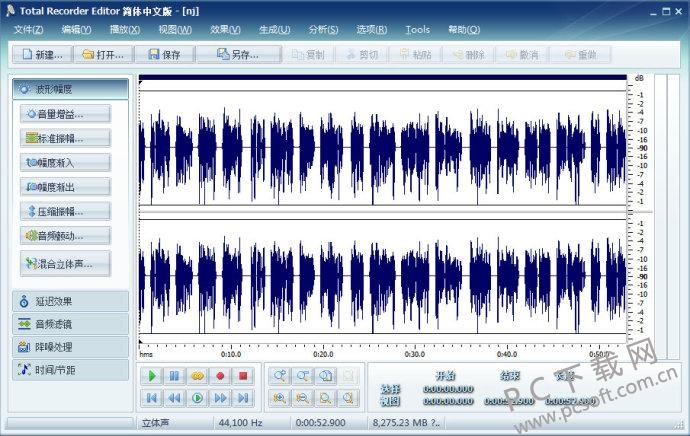Click the 撤消 (Undo) toolbar button
The height and width of the screenshot is (436, 690).
[x=522, y=55]
